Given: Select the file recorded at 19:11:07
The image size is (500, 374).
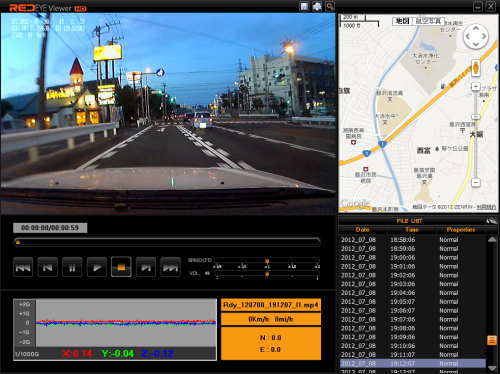Looking at the screenshot, I should tap(413, 355).
